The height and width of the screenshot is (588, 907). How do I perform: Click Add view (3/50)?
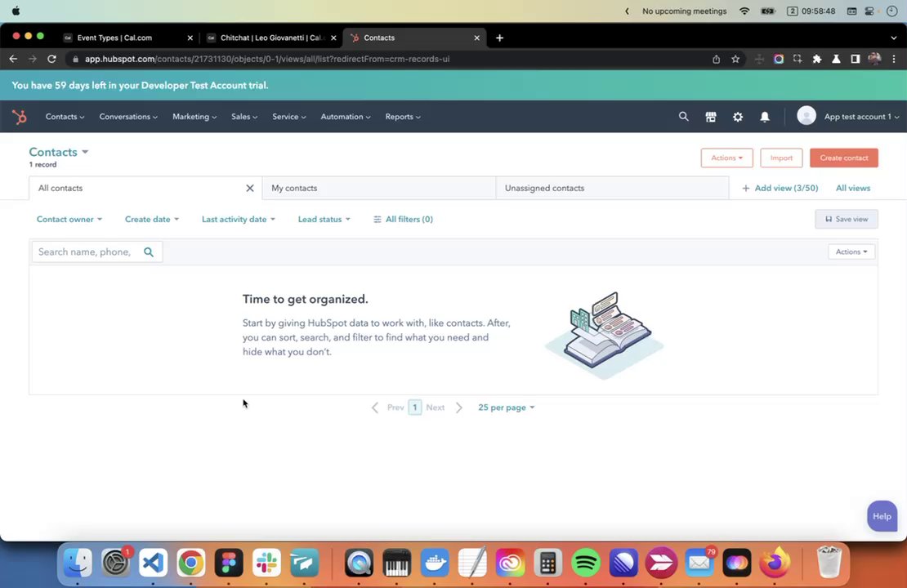780,188
